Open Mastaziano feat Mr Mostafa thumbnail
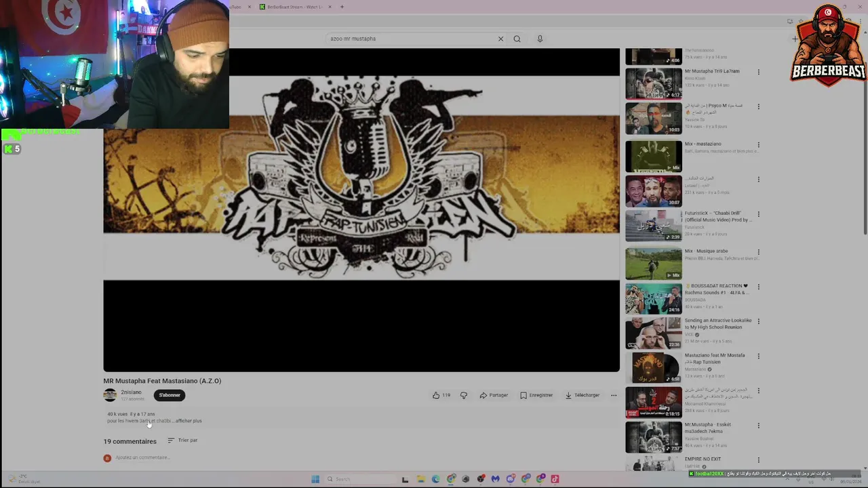Image resolution: width=868 pixels, height=488 pixels. (654, 367)
